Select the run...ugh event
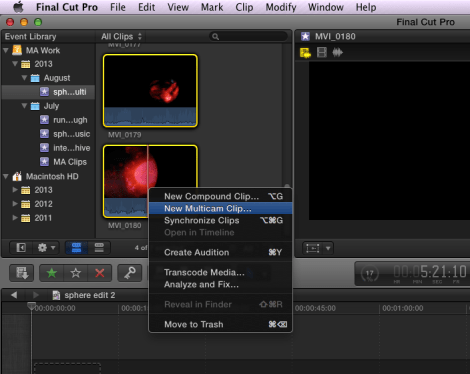Viewport: 470px width, 374px height. (48, 120)
